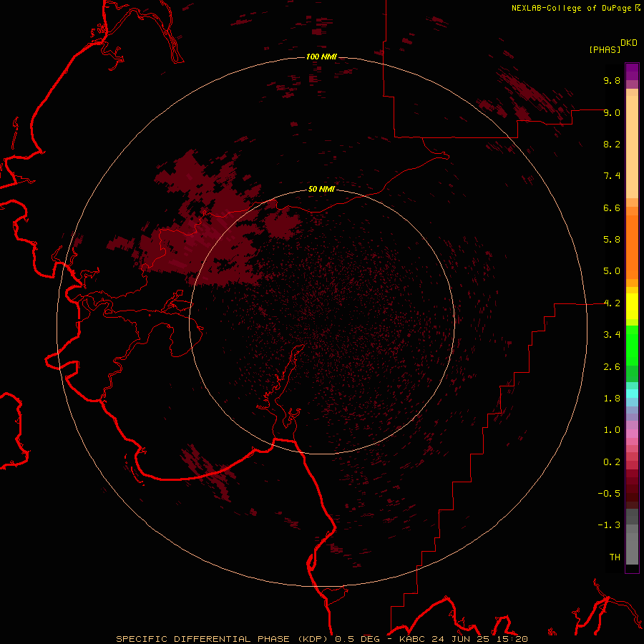Image resolution: width=644 pixels, height=644 pixels.
Task: Pick the purple swatch atop the color bar
Action: 632,72
